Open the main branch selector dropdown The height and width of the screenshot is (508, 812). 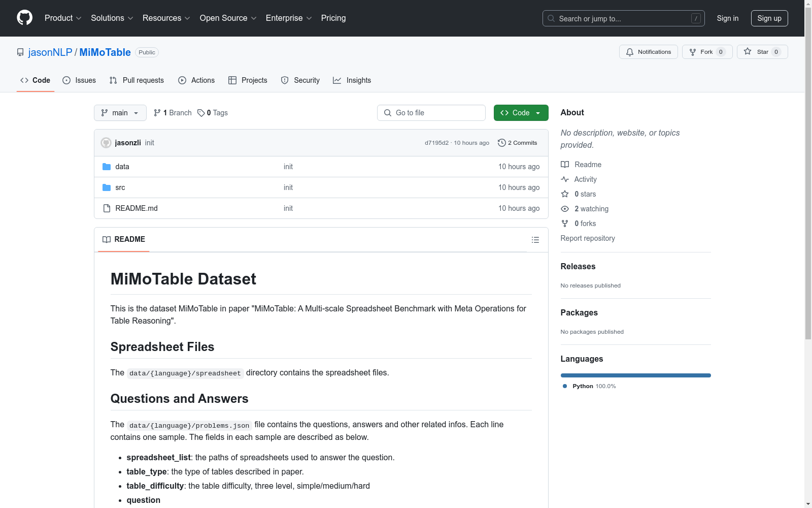tap(120, 113)
